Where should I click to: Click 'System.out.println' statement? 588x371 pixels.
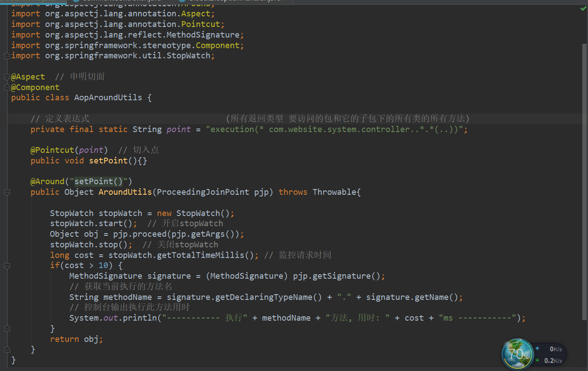[x=113, y=318]
